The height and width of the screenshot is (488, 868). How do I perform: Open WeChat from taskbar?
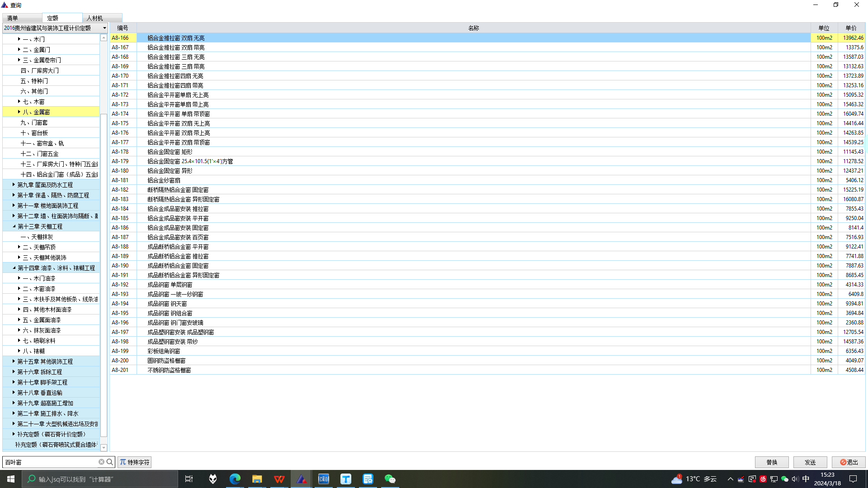coord(390,479)
